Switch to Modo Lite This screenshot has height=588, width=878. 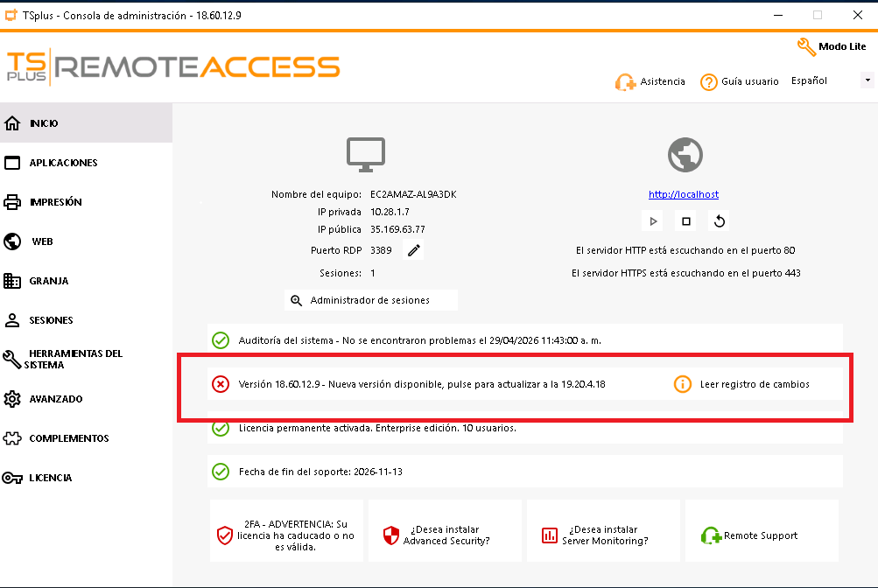(x=832, y=46)
